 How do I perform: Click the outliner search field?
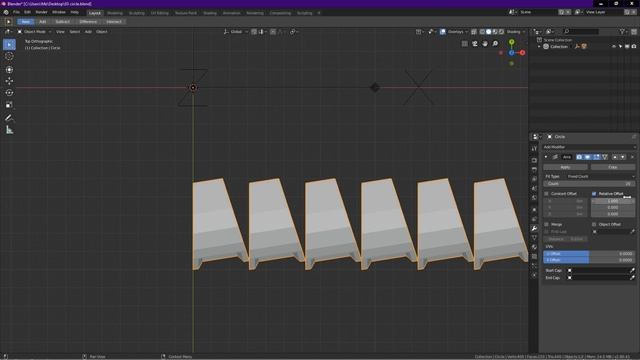coord(581,31)
